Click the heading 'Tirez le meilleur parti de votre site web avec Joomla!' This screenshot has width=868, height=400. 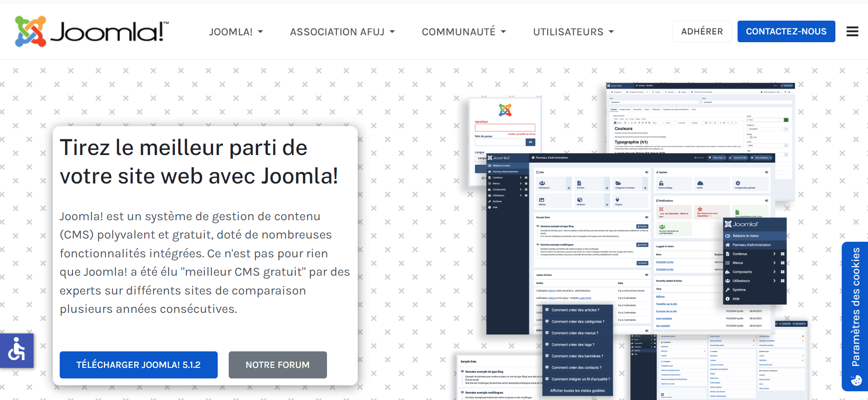199,162
